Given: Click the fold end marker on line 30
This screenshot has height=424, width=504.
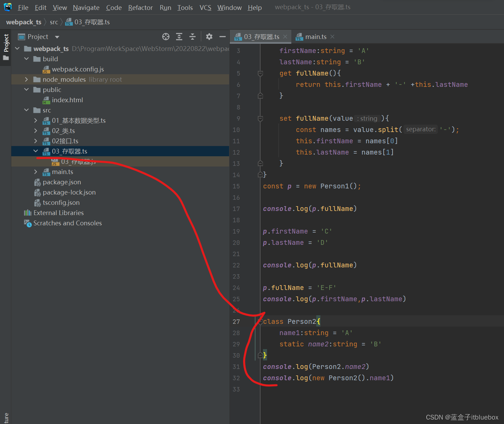Looking at the screenshot, I should (x=260, y=355).
